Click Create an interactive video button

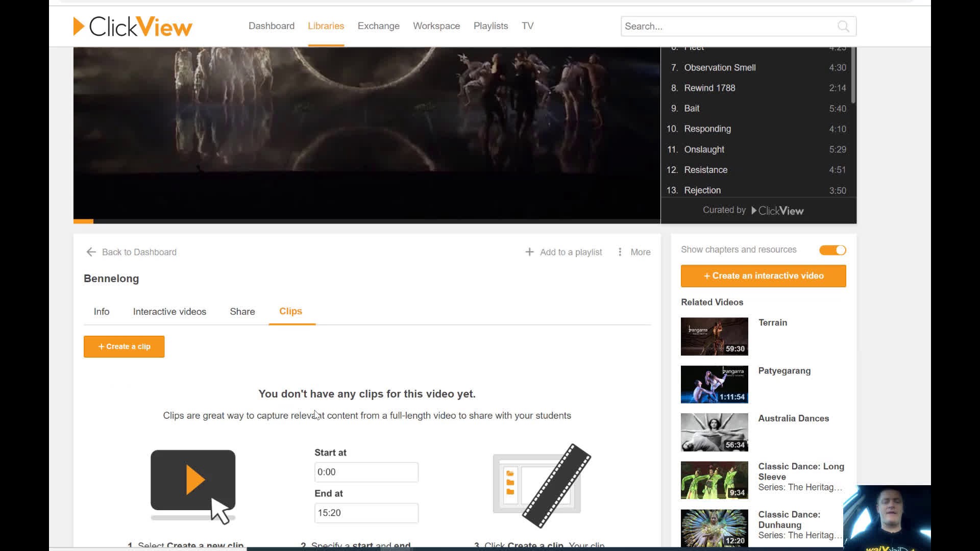coord(764,276)
